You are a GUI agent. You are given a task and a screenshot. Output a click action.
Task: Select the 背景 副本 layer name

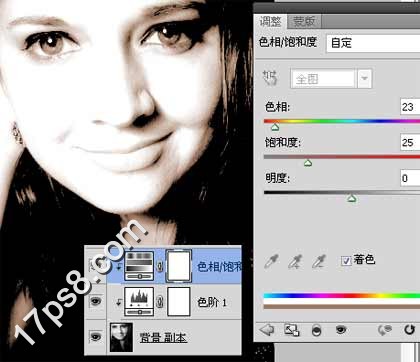click(163, 337)
